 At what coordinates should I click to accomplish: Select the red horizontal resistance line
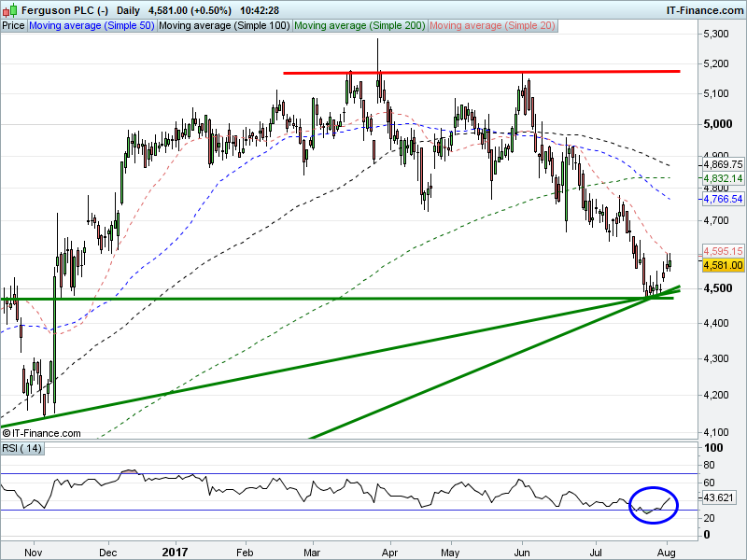point(481,73)
